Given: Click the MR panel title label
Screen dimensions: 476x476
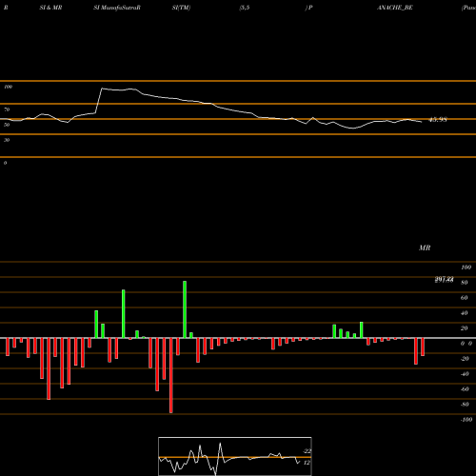Looking at the screenshot, I should pyautogui.click(x=425, y=248).
